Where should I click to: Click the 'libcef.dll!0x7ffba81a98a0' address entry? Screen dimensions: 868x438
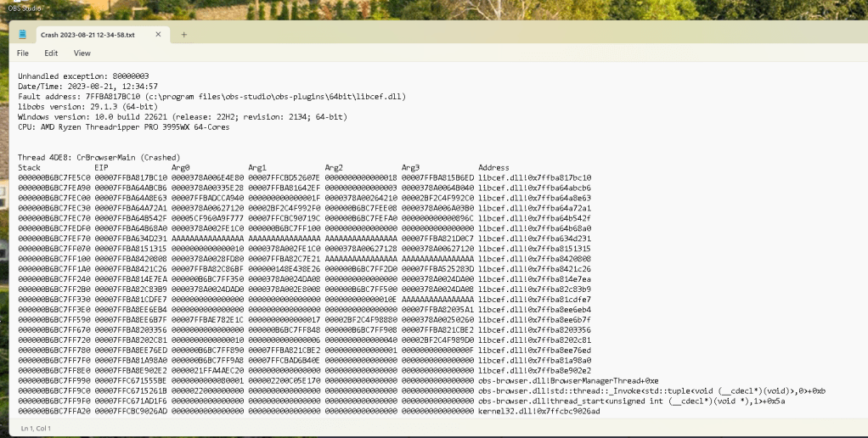click(x=535, y=361)
